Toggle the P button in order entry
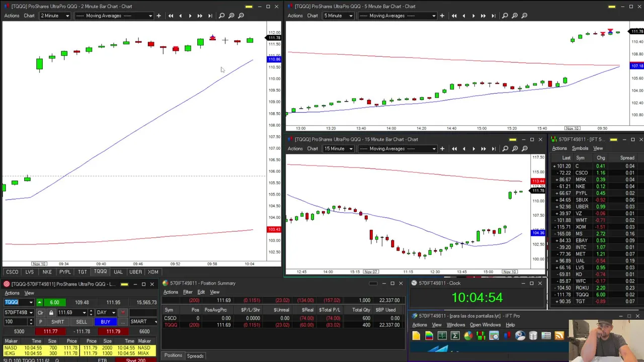The height and width of the screenshot is (362, 644). 40,322
